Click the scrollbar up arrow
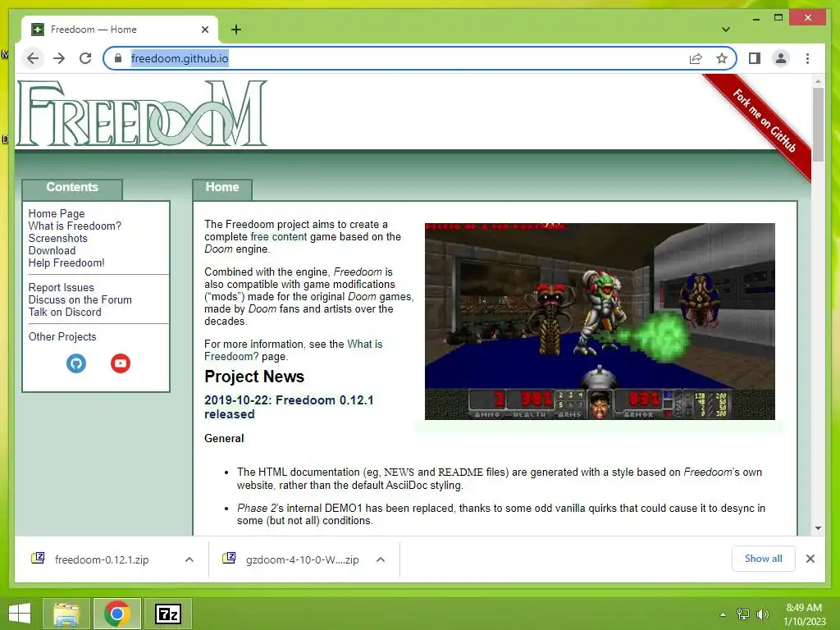This screenshot has width=840, height=630. (x=818, y=81)
